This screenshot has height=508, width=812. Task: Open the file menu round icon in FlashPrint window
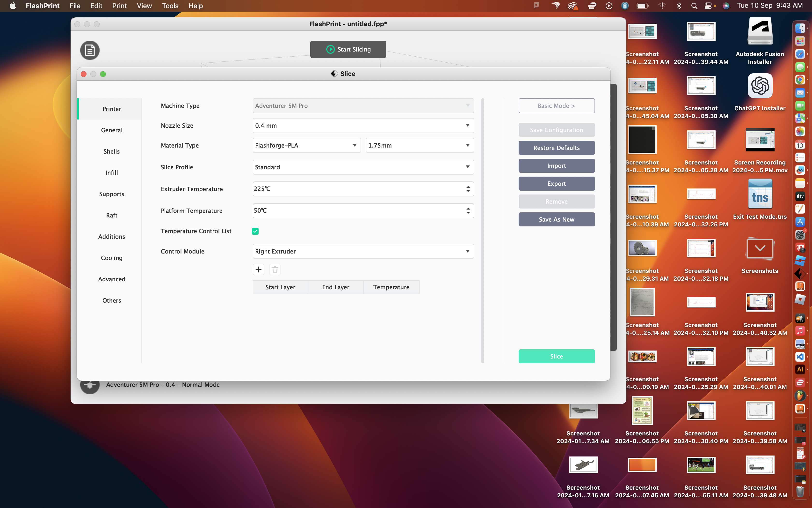pyautogui.click(x=90, y=50)
